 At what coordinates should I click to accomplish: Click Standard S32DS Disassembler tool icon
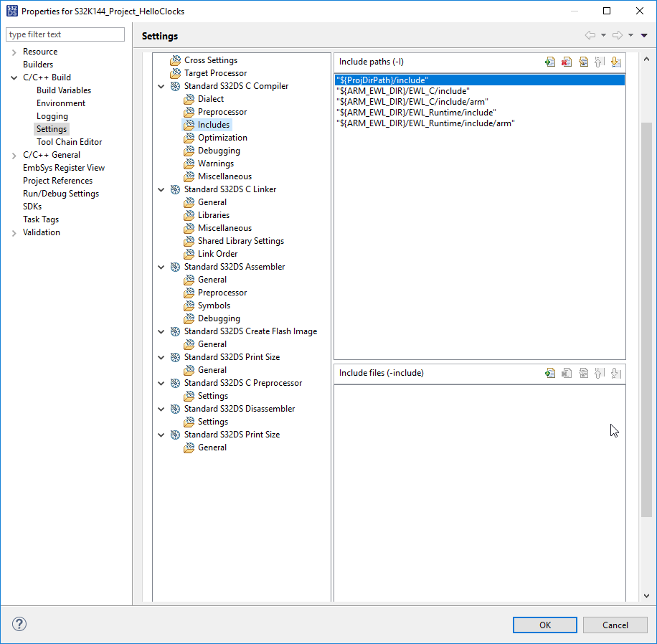click(175, 409)
